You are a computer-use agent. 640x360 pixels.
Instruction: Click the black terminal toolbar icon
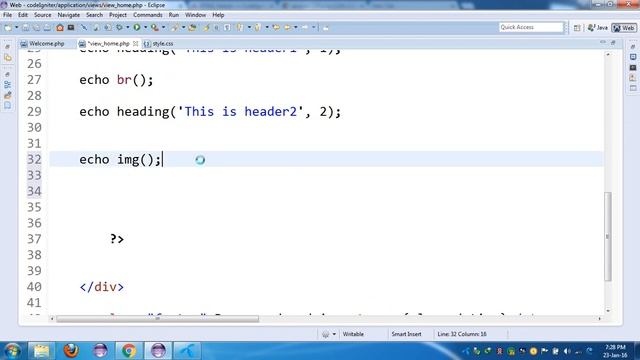click(71, 28)
